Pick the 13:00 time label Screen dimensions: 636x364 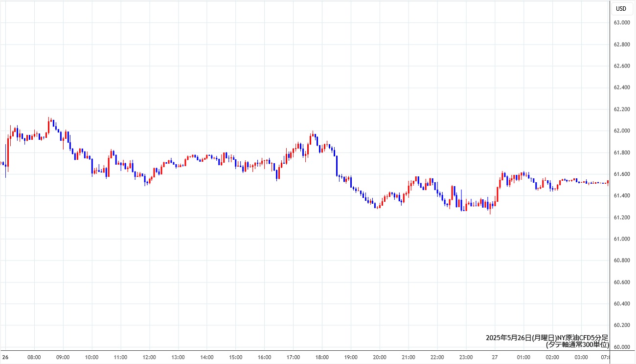(x=178, y=357)
